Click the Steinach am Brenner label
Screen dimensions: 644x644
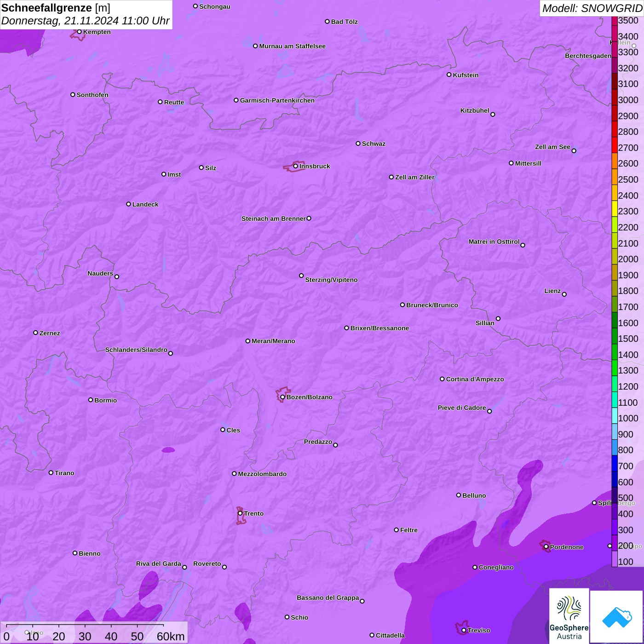pos(274,218)
